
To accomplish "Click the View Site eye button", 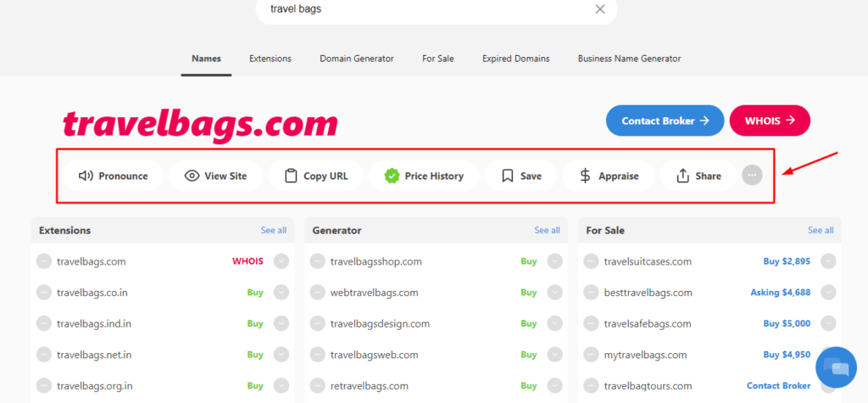I will 215,176.
